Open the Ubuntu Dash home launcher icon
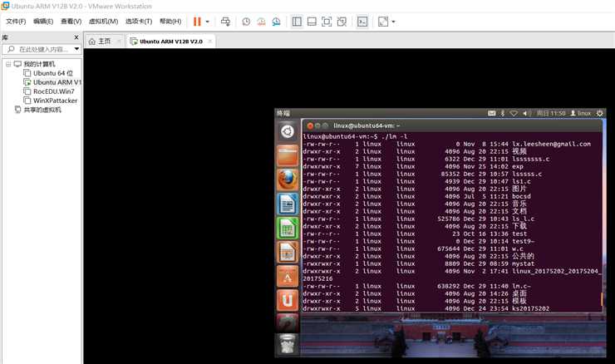Viewport: 615px width, 364px height. [288, 131]
